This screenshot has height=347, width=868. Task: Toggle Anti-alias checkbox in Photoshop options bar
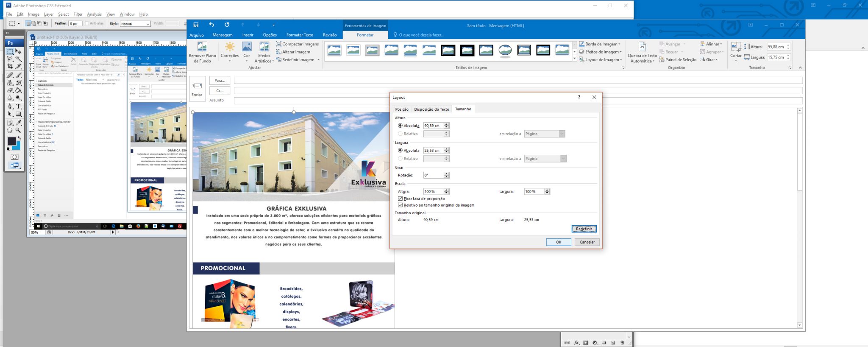point(87,23)
